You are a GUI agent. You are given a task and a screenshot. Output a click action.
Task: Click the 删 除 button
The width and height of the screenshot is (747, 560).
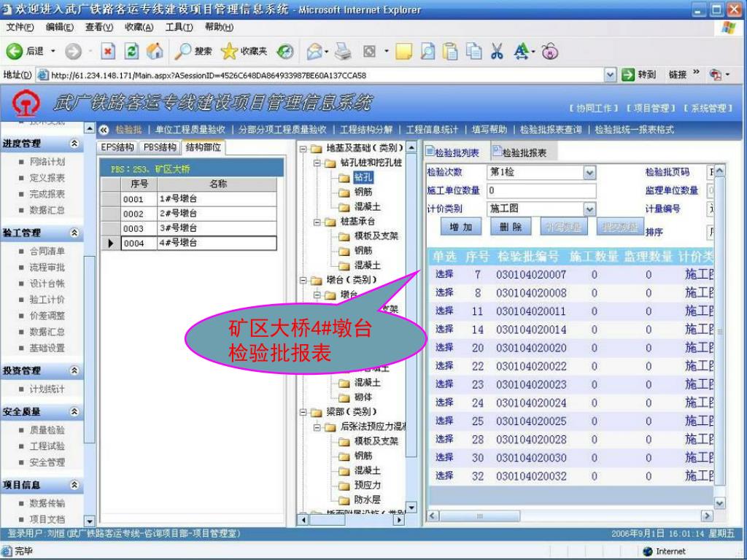click(511, 227)
